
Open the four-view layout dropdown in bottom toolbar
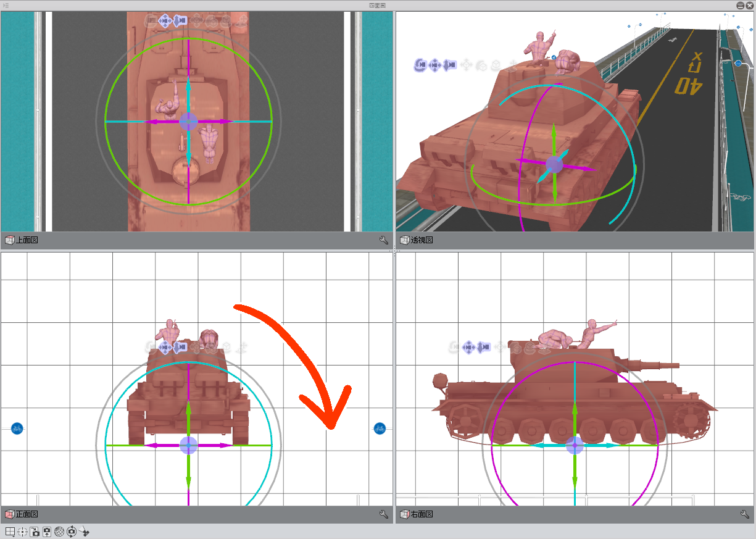(x=10, y=531)
